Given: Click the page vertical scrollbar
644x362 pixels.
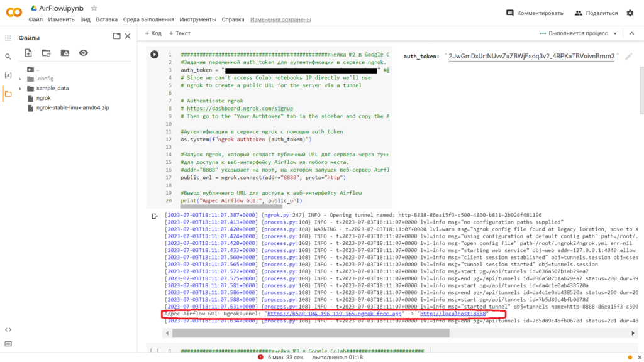Looking at the screenshot, I should [642, 91].
